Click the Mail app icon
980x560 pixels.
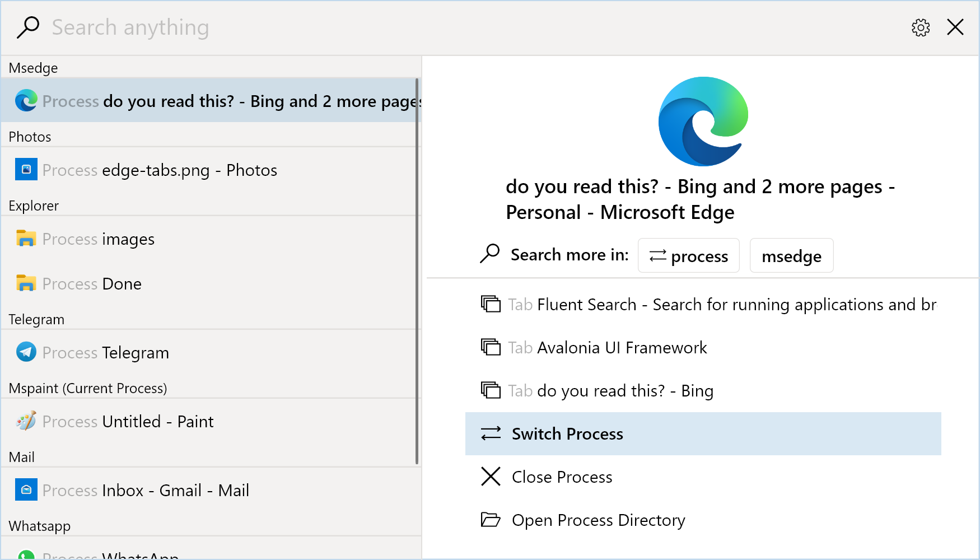click(x=26, y=490)
